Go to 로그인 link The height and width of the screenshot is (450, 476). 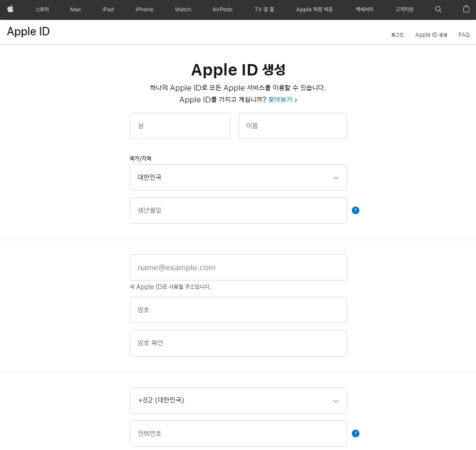point(397,35)
